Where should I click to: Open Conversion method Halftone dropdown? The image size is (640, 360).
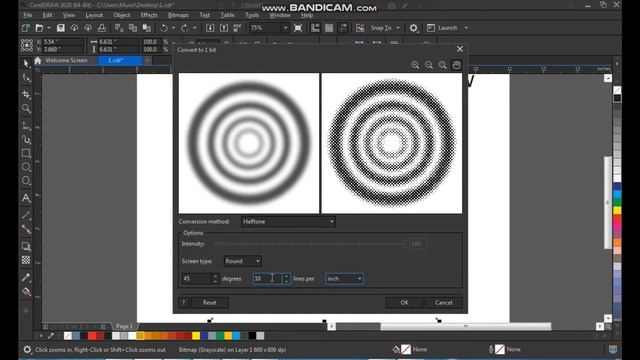click(x=288, y=222)
